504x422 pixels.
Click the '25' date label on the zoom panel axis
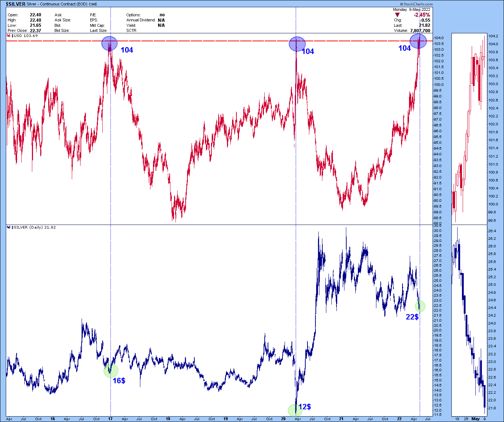[x=466, y=419]
